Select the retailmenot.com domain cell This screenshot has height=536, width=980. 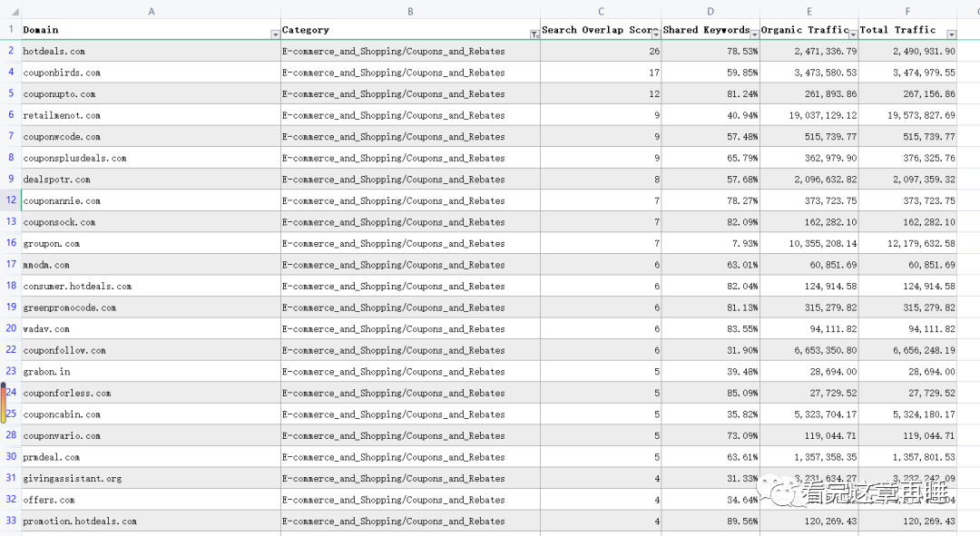point(152,115)
